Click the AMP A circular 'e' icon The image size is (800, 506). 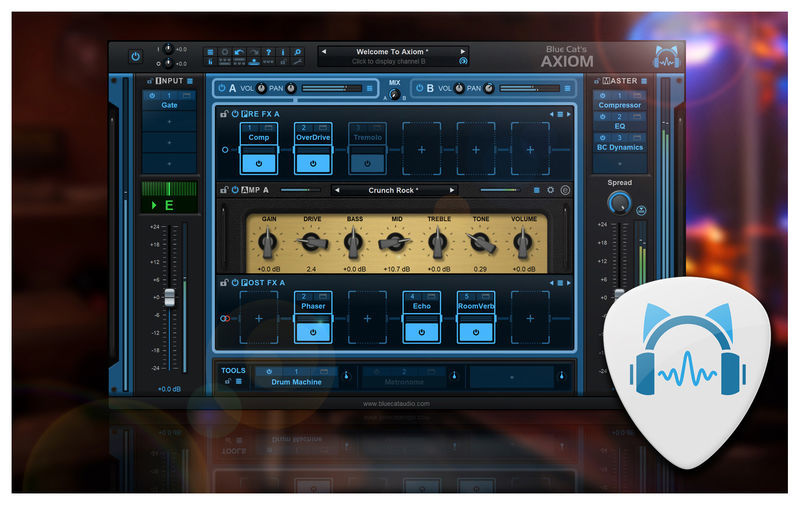coord(565,190)
